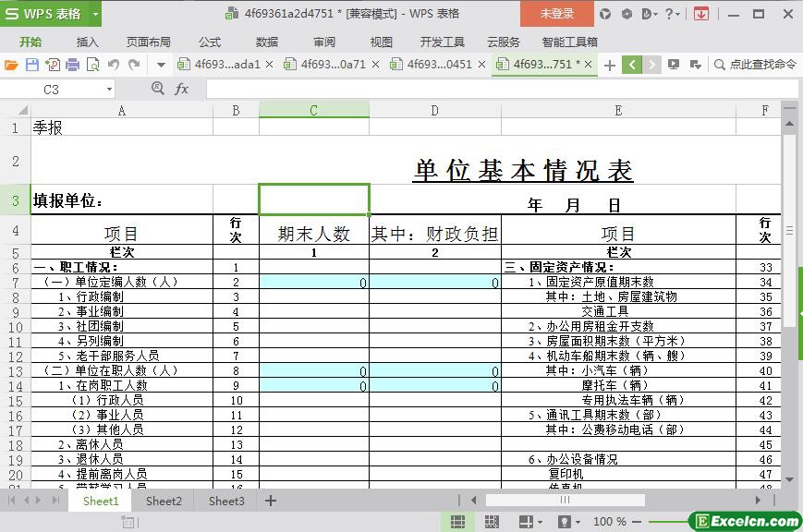The image size is (803, 532).
Task: Open file with the folder icon
Action: click(x=11, y=65)
